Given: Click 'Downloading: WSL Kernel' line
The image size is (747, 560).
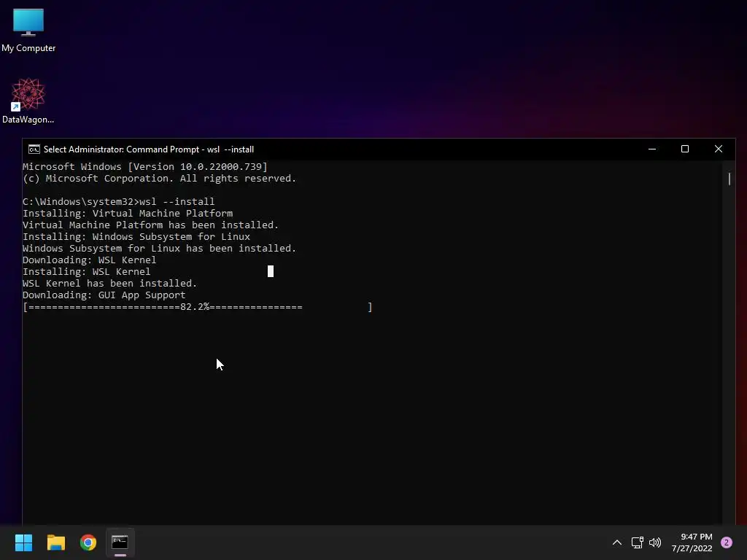Looking at the screenshot, I should (x=89, y=260).
